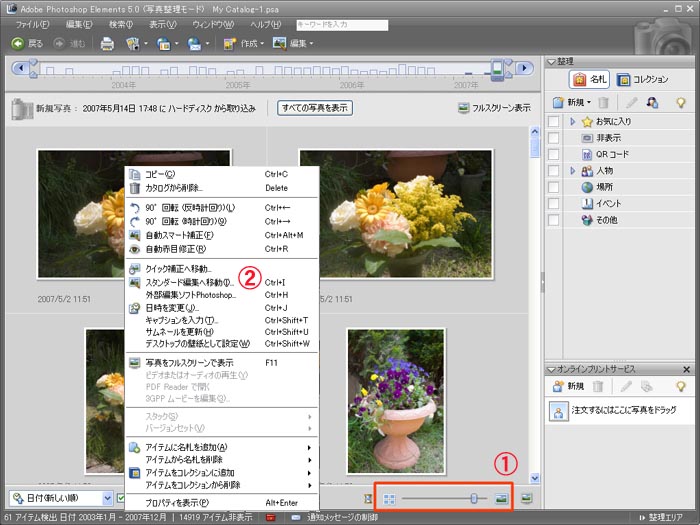The image size is (700, 525).
Task: Click the left timeline endpoint marker
Action: [33, 68]
